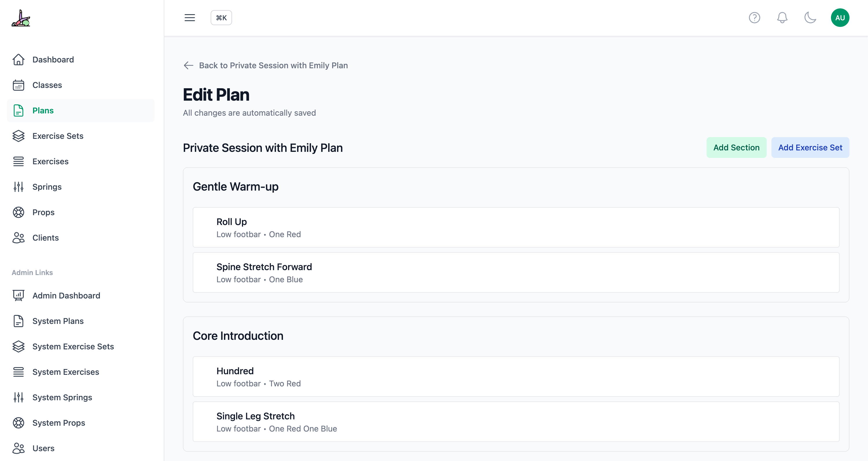
Task: Click the hamburger menu icon
Action: (190, 18)
